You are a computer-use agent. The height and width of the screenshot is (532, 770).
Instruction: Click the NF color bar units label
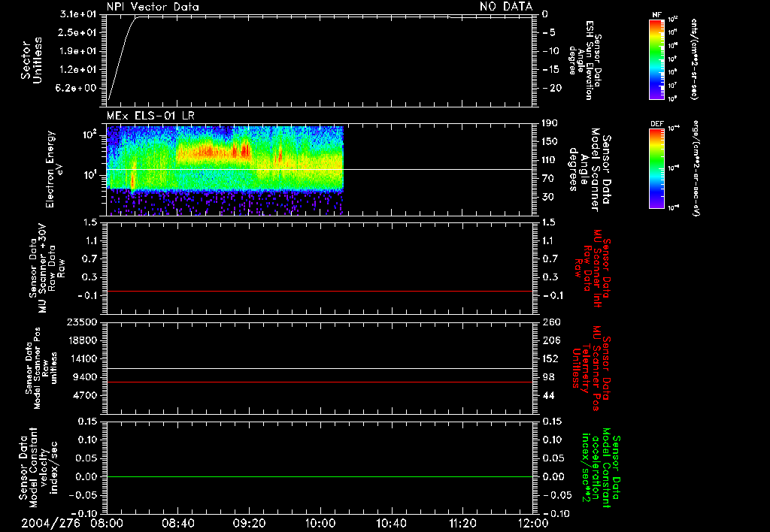tap(694, 59)
